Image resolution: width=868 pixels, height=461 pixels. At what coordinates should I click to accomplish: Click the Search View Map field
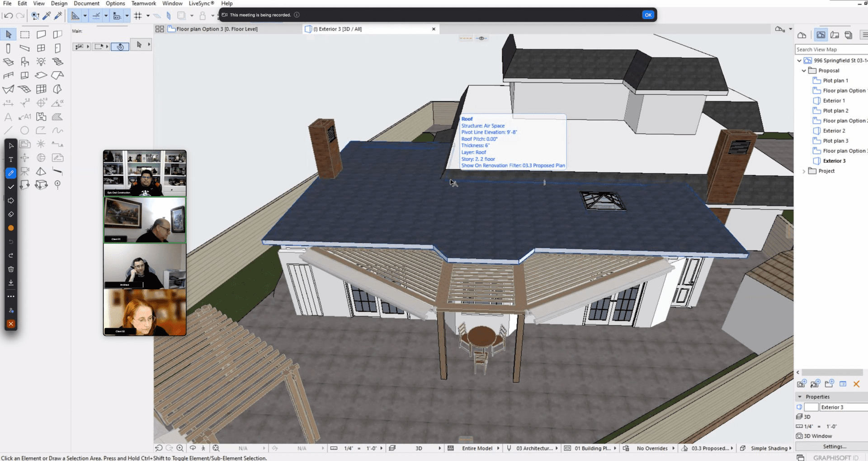click(x=830, y=49)
